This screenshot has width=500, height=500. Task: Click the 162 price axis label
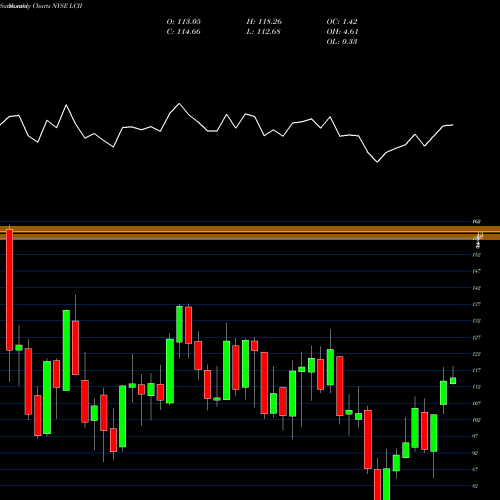coord(476,222)
